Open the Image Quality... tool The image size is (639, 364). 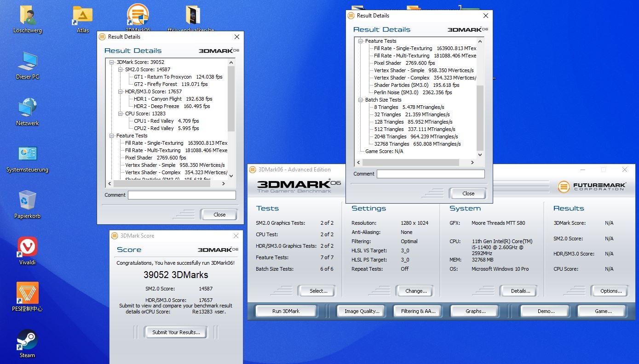click(x=362, y=311)
